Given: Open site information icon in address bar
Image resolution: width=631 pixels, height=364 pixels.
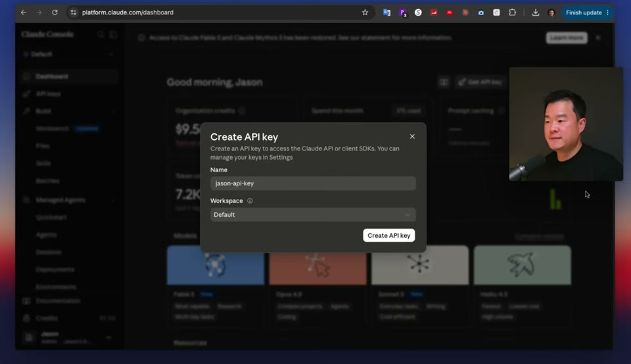Looking at the screenshot, I should pos(73,12).
